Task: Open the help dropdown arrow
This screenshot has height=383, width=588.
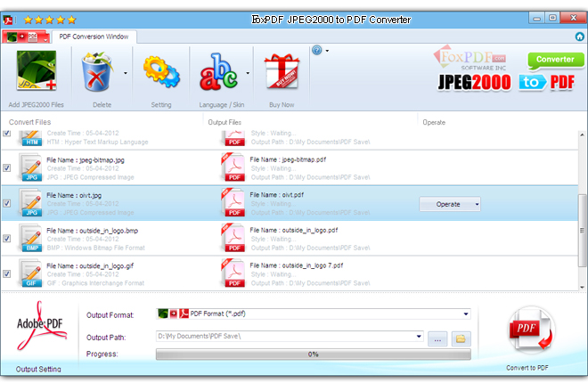Action: [x=327, y=51]
